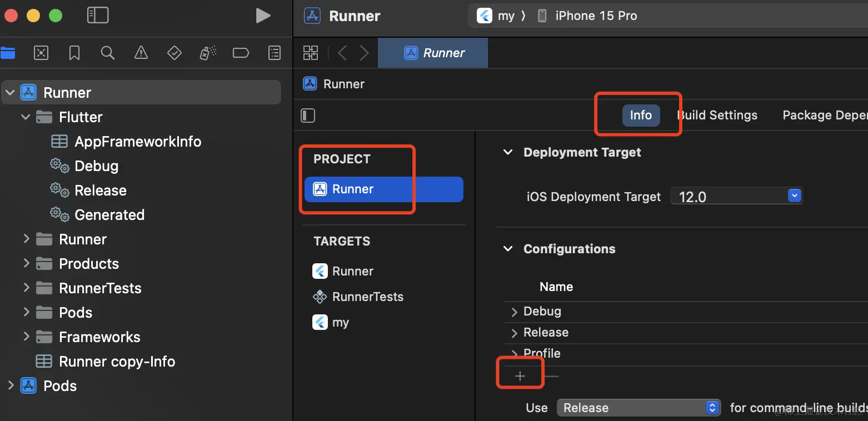Click the related items grid icon
The width and height of the screenshot is (868, 421).
[311, 53]
